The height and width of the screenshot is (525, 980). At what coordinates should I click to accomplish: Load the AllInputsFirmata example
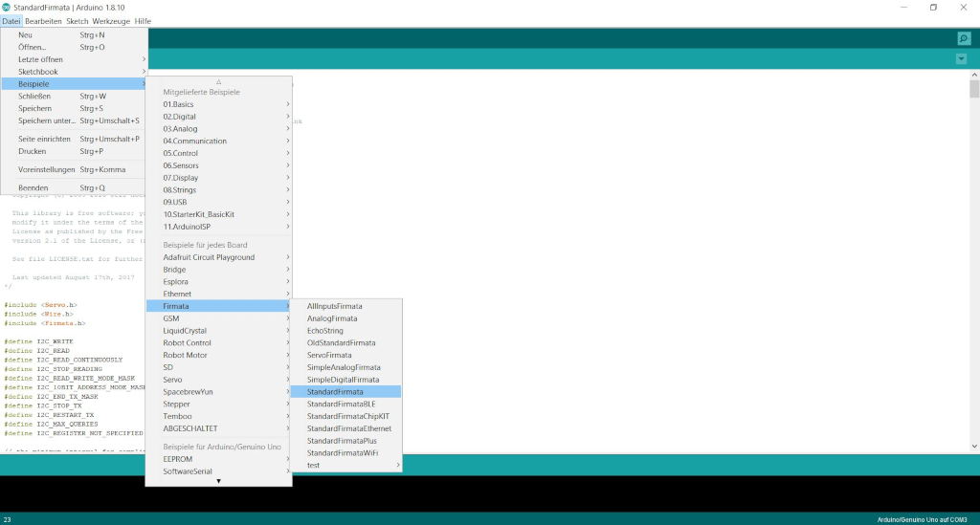click(x=345, y=306)
